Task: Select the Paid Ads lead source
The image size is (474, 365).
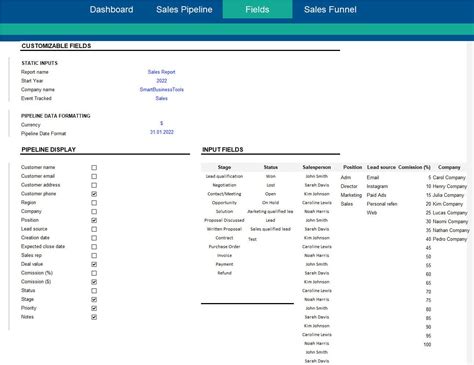Action: click(376, 195)
